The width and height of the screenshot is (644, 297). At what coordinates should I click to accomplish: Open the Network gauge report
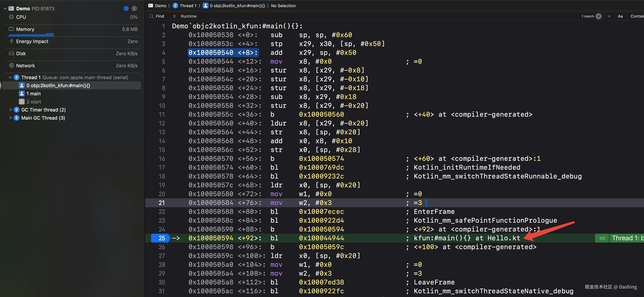[25, 66]
